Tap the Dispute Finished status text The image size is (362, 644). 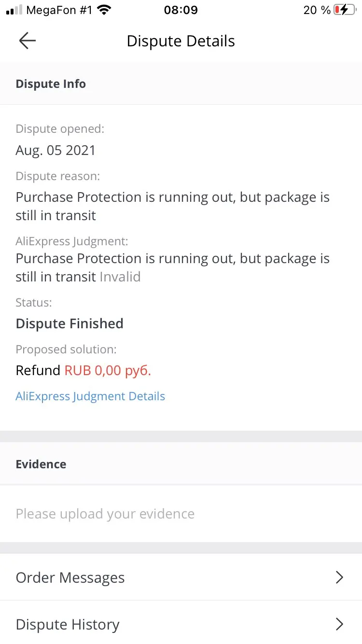(70, 323)
